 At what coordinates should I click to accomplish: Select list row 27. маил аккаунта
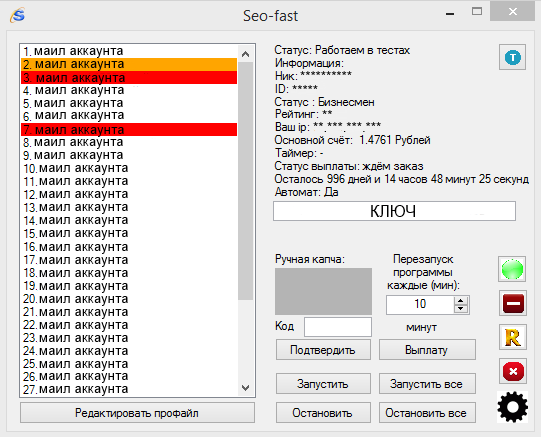(129, 389)
